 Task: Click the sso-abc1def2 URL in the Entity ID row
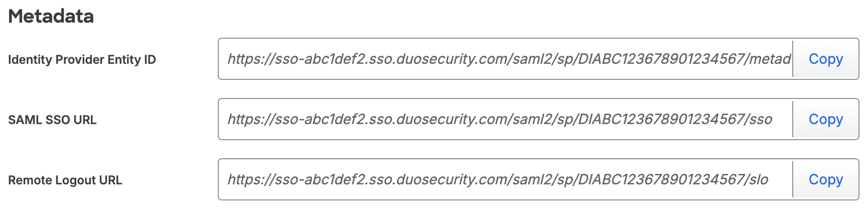509,59
